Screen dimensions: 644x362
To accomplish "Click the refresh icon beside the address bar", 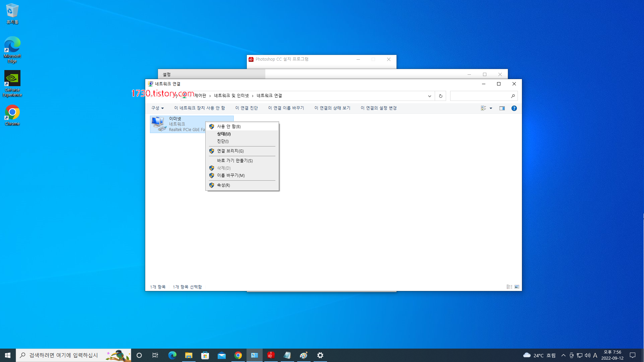I will [x=440, y=96].
